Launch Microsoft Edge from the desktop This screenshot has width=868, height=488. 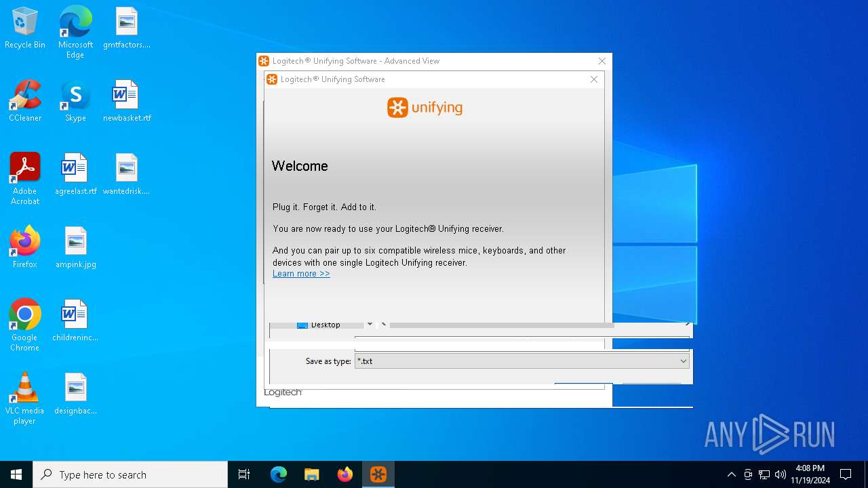tap(75, 32)
